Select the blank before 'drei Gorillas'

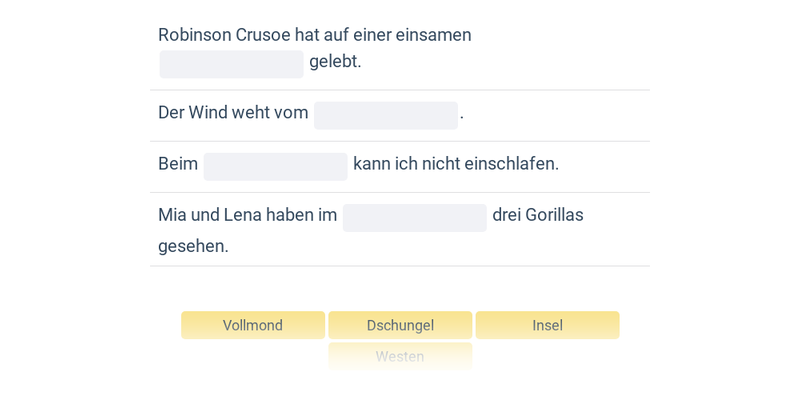click(x=414, y=217)
